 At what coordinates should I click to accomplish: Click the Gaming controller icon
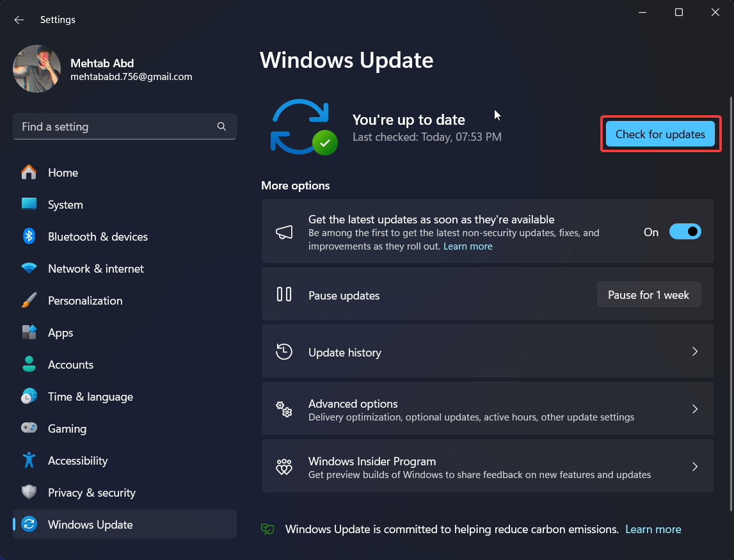point(29,428)
